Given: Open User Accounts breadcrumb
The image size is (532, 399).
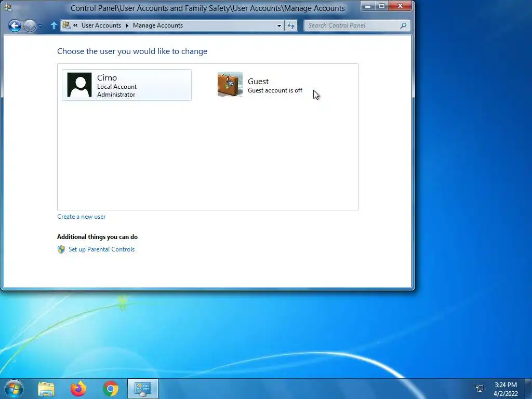Looking at the screenshot, I should point(101,25).
